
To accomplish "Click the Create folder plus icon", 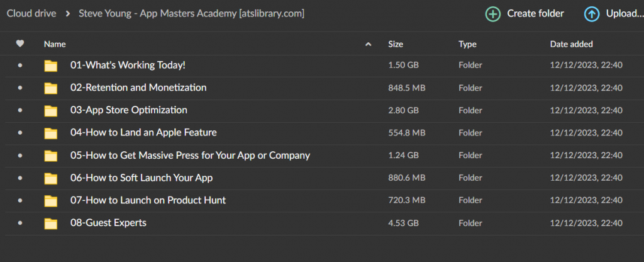I will tap(492, 14).
